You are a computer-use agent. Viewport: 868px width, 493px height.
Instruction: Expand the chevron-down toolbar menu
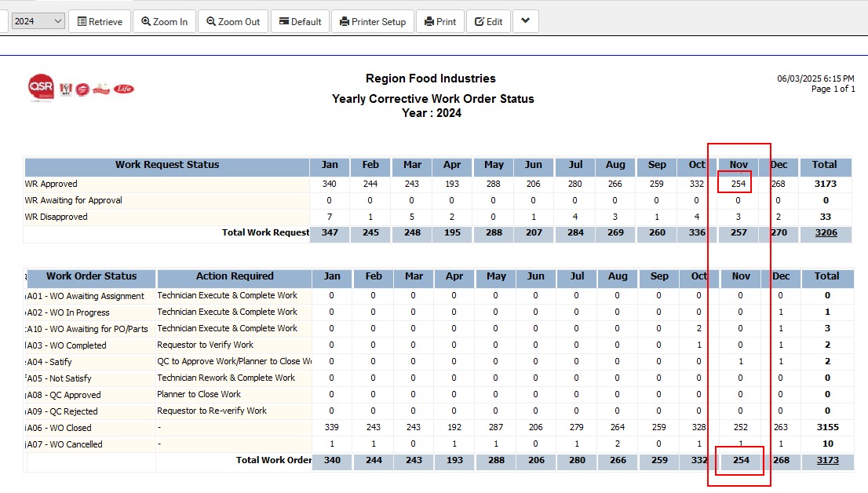(x=525, y=22)
